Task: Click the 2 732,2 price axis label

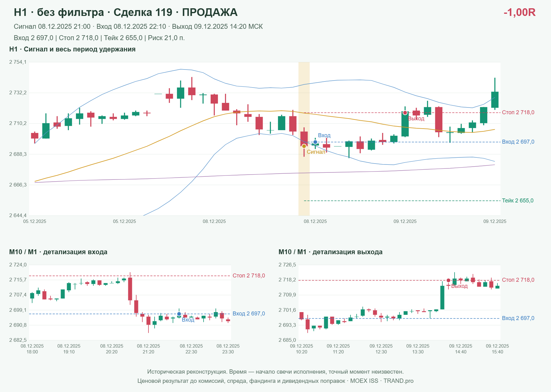Action: point(18,93)
